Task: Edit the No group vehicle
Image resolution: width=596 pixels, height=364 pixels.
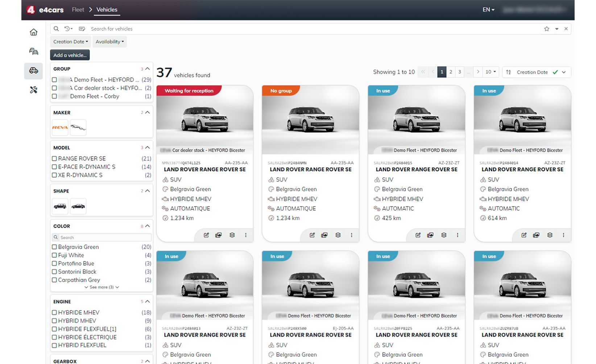Action: [312, 235]
